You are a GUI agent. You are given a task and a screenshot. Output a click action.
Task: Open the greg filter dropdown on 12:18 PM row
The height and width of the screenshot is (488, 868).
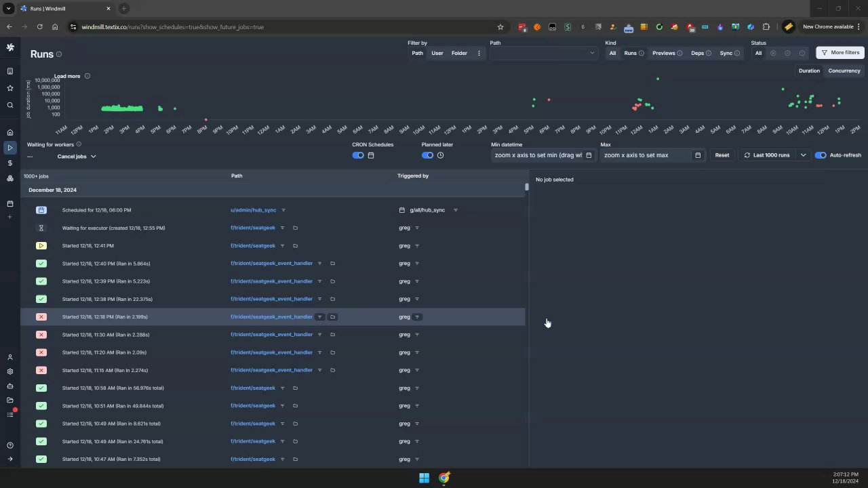coord(417,317)
